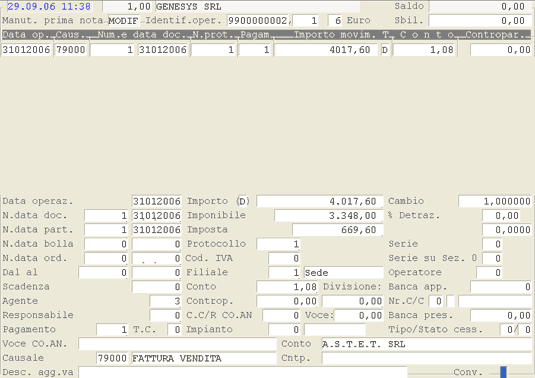Click the N.data bolla number field
Viewport: 535px width, 378px height.
pyautogui.click(x=106, y=244)
